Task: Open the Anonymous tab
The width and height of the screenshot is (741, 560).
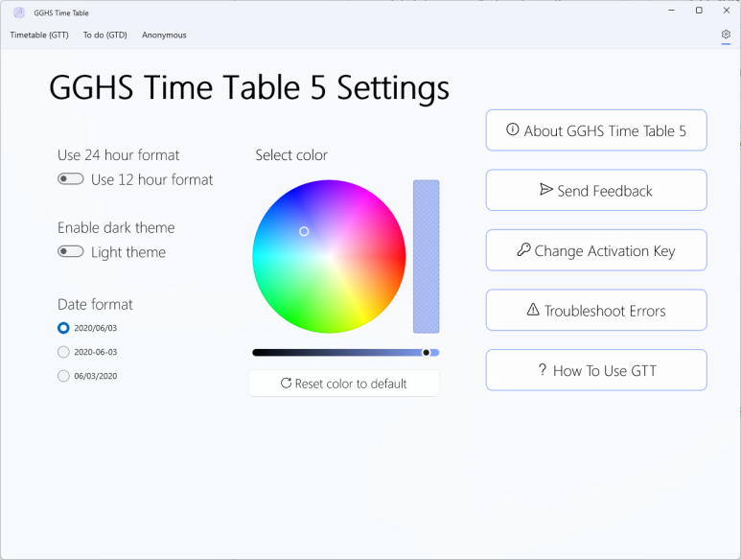Action: 164,35
